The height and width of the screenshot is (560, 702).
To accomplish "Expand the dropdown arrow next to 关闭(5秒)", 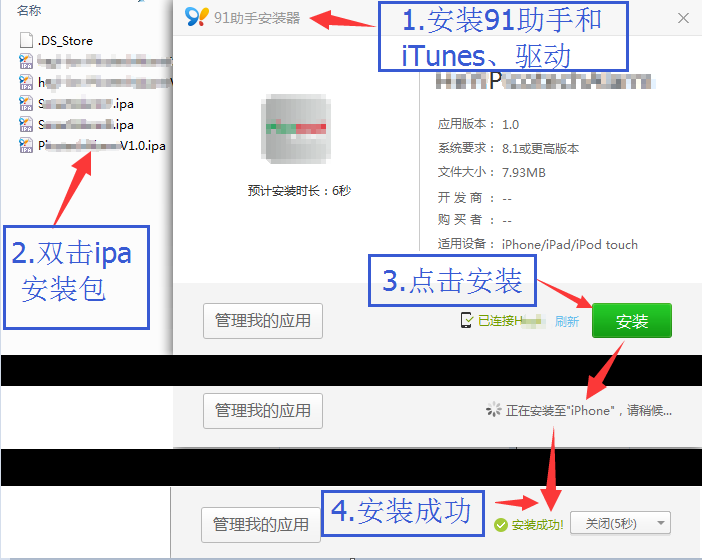I will coord(661,523).
